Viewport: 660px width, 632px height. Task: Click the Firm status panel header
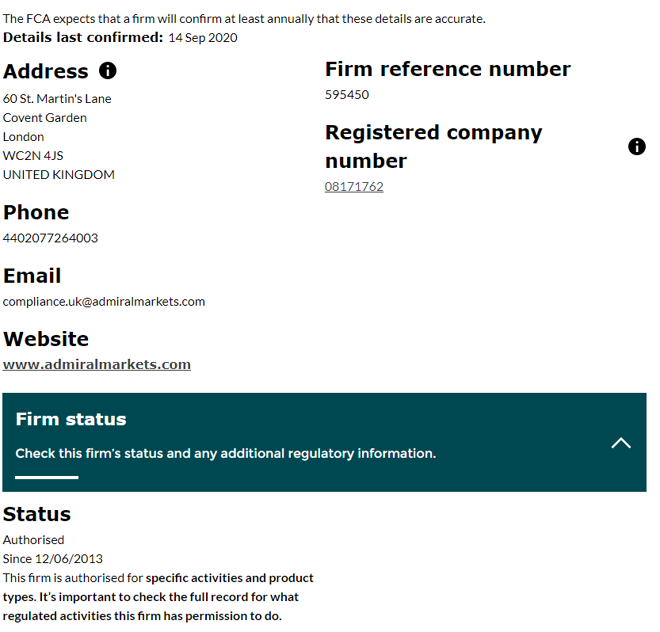click(x=324, y=442)
